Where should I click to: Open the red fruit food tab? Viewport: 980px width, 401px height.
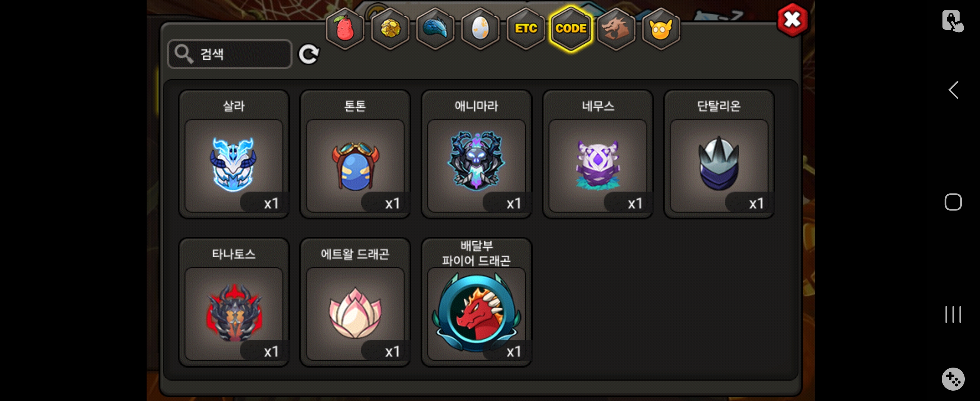pos(345,29)
